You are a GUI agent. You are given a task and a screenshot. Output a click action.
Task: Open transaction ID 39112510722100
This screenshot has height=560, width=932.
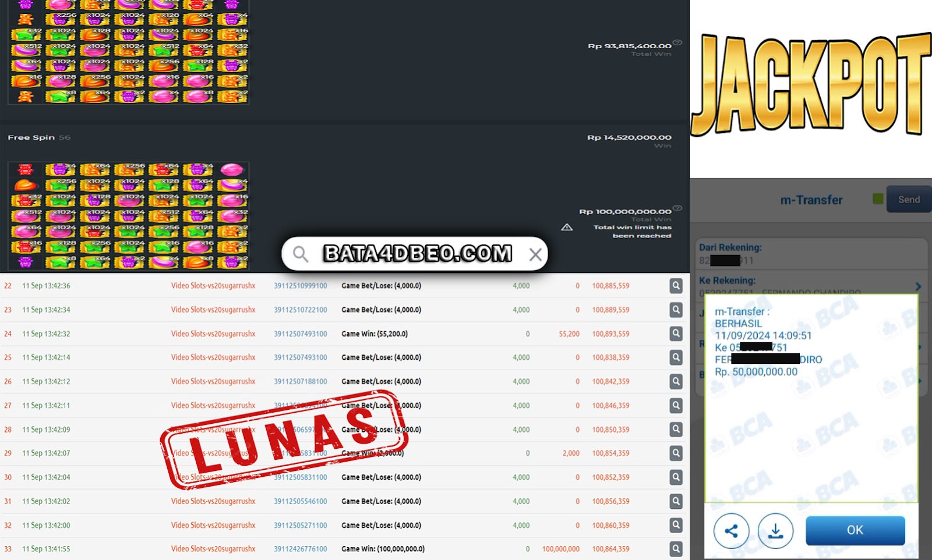click(x=301, y=310)
